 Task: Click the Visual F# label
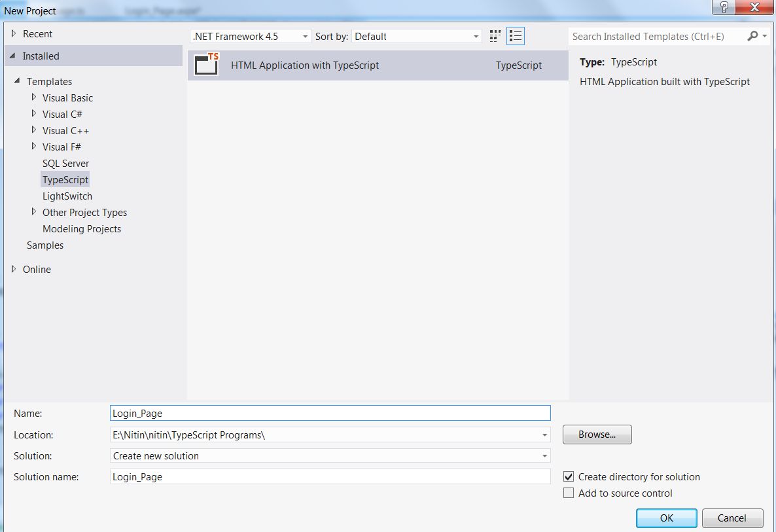(x=62, y=147)
